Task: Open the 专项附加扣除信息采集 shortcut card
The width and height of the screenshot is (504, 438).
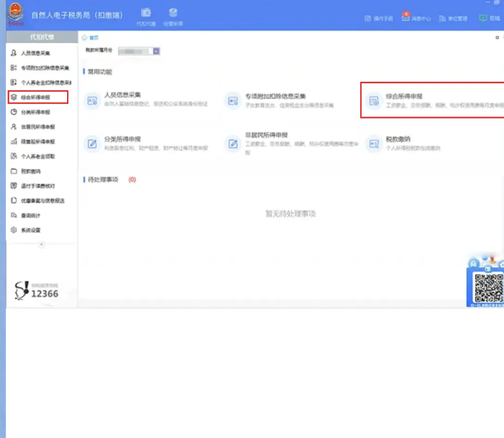Action: point(280,100)
